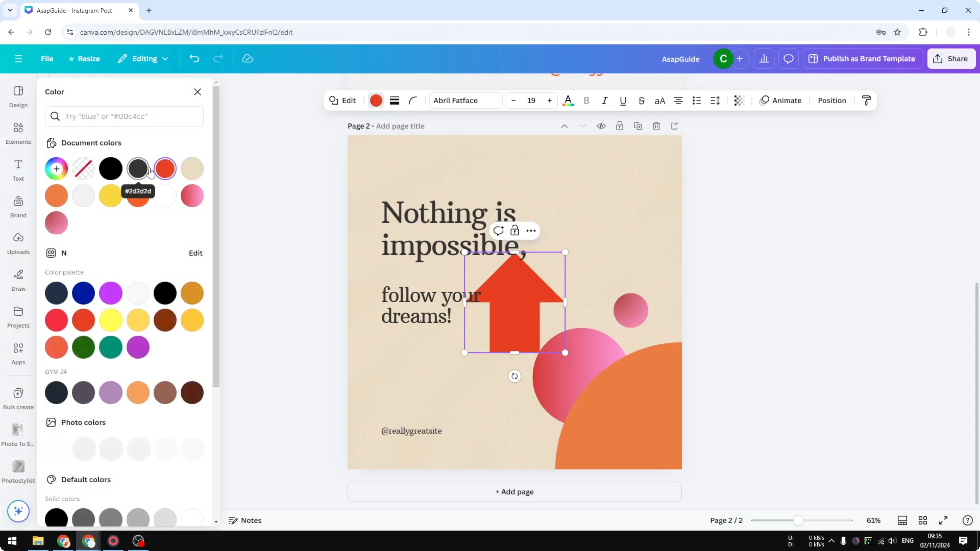This screenshot has height=551, width=980.
Task: Select the #2d2d2d document color swatch
Action: pos(138,168)
